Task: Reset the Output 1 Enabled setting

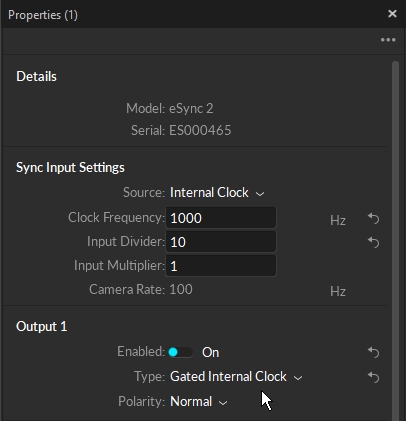Action: 374,352
